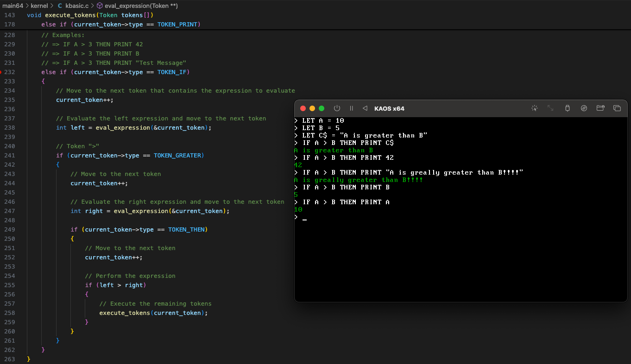This screenshot has width=631, height=364.
Task: Open the main64 breadcrumb segment
Action: tap(13, 6)
